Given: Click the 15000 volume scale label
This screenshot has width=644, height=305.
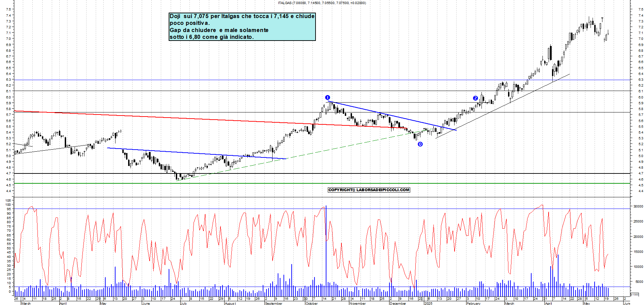Looking at the screenshot, I should 638,252.
